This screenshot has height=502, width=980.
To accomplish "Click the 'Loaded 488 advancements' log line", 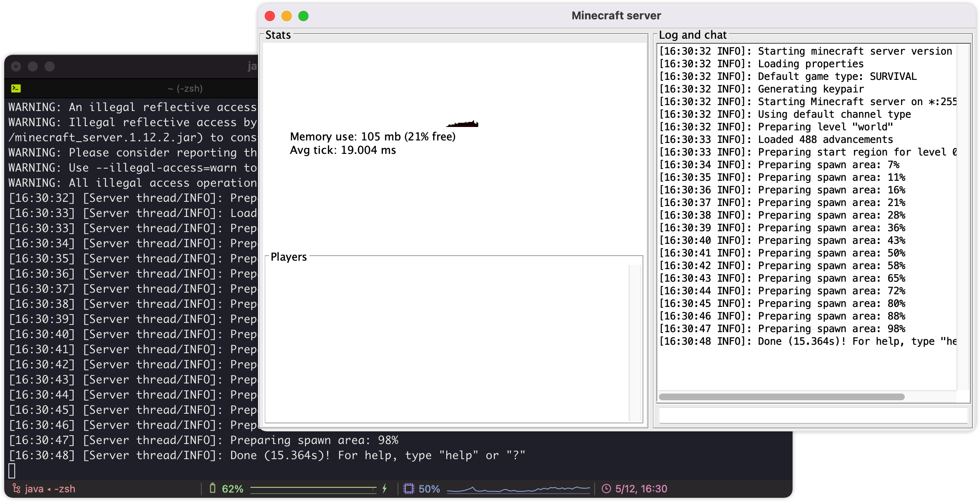I will click(776, 140).
